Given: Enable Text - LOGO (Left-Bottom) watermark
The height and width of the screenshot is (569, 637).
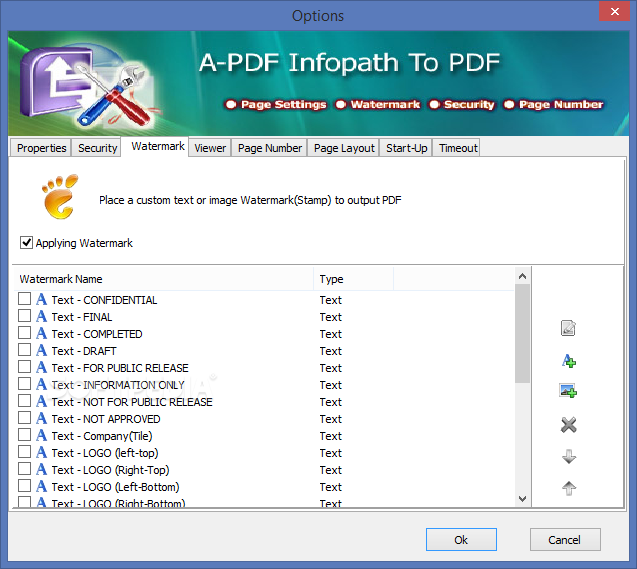Looking at the screenshot, I should [x=24, y=486].
